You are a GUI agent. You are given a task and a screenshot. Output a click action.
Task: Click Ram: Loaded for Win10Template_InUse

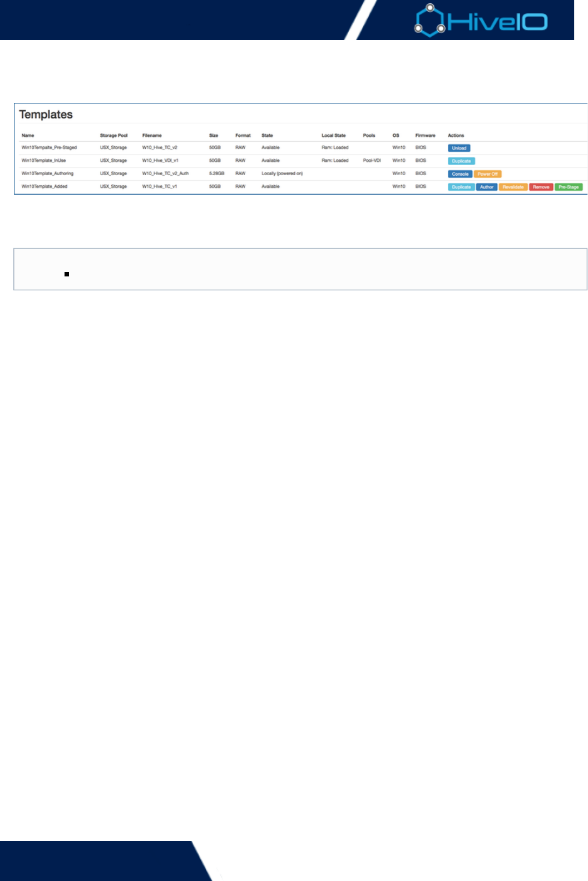click(335, 160)
